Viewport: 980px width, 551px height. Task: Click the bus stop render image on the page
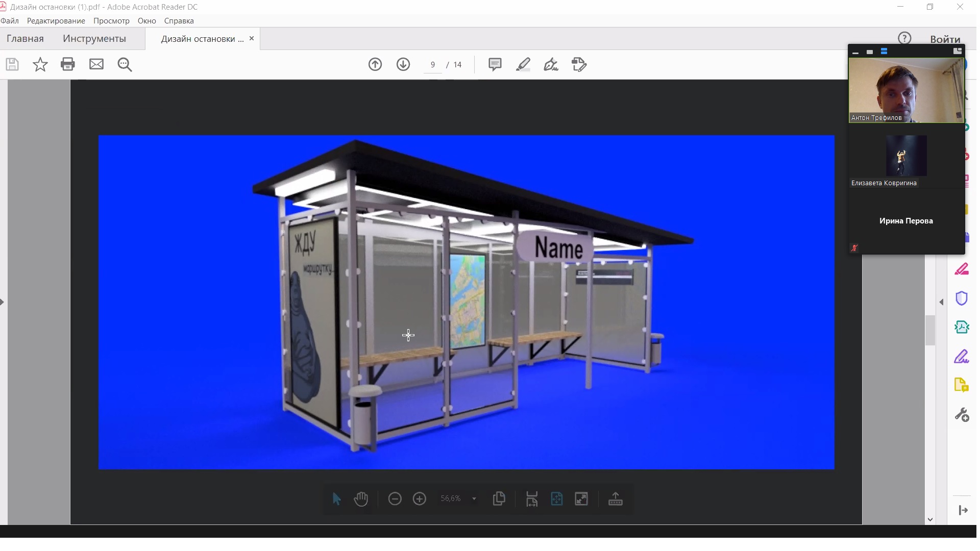pyautogui.click(x=467, y=302)
